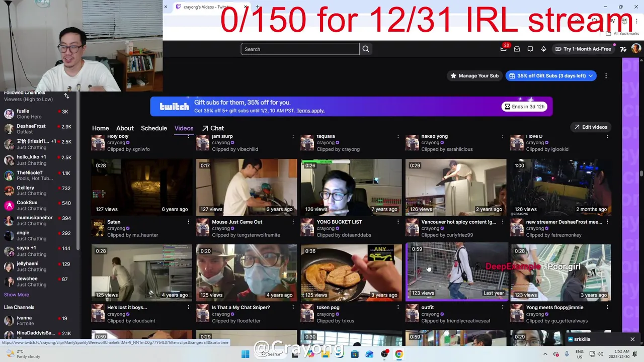
Task: Open the three-dot menu for outfit clip
Action: [x=502, y=307]
